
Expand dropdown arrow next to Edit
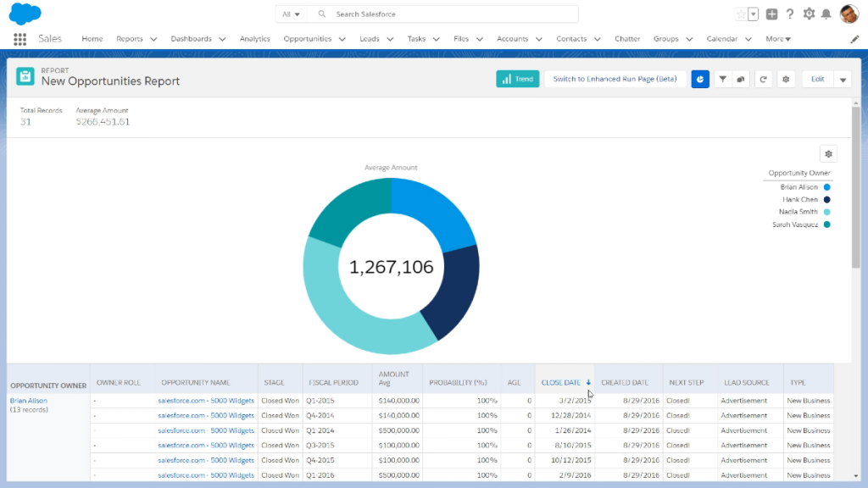click(x=843, y=79)
